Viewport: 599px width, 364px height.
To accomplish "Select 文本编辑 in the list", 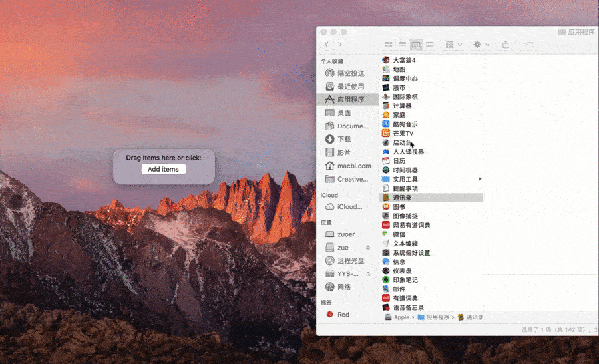I will point(432,244).
